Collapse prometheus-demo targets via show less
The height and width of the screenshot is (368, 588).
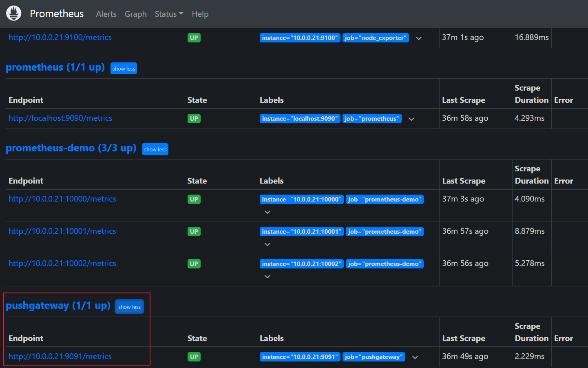point(155,149)
